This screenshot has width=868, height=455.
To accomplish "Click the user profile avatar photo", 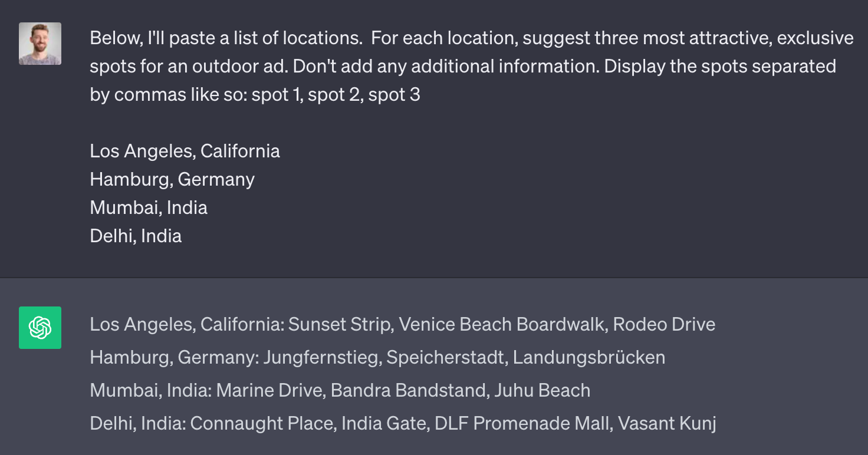I will pyautogui.click(x=40, y=44).
